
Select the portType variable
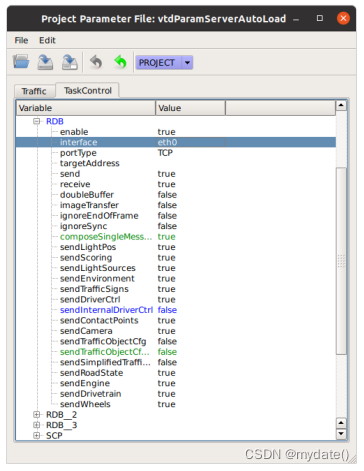78,153
